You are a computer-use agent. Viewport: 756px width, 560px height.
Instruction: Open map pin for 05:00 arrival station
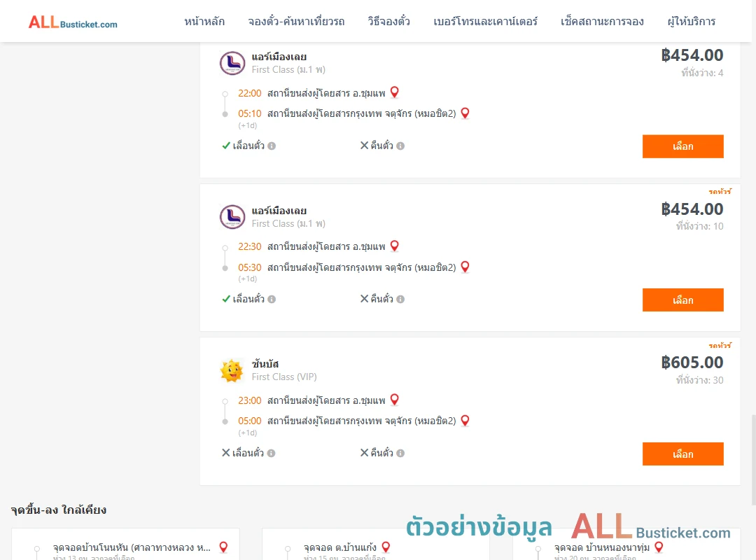(x=465, y=420)
